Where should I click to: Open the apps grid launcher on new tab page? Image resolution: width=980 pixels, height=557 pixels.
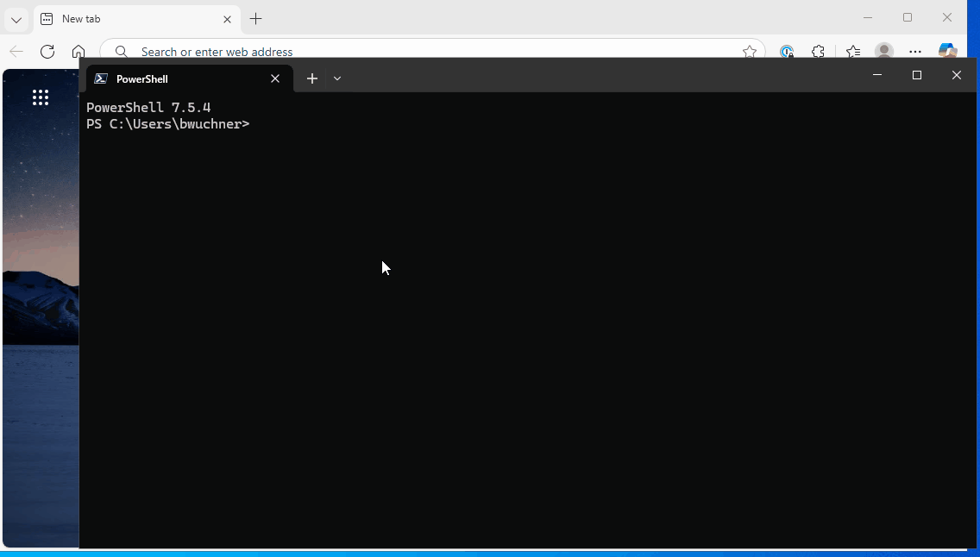point(41,97)
